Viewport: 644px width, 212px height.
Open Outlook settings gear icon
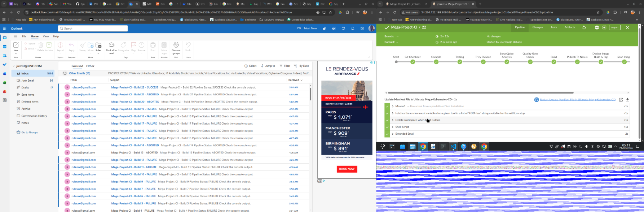coord(362,28)
